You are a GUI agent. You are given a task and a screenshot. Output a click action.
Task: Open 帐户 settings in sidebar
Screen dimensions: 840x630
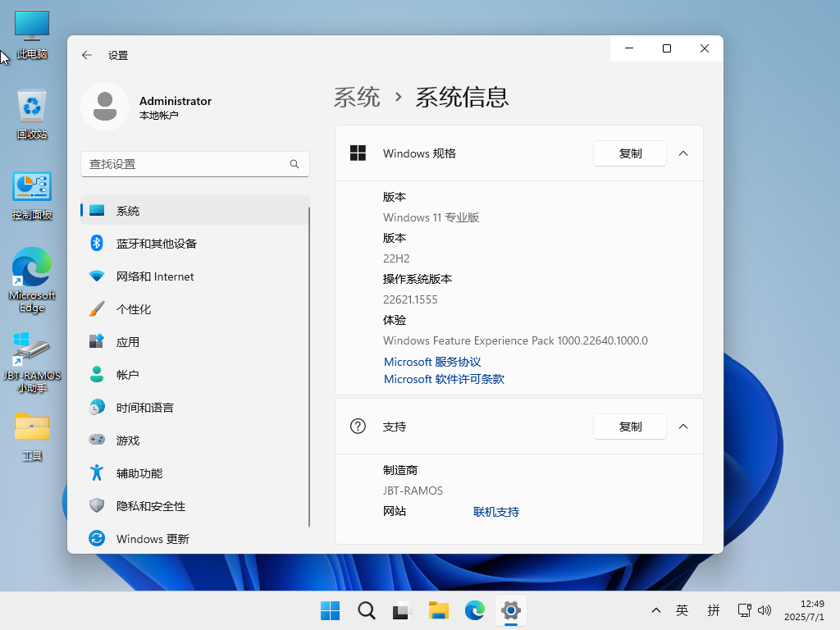pos(195,374)
